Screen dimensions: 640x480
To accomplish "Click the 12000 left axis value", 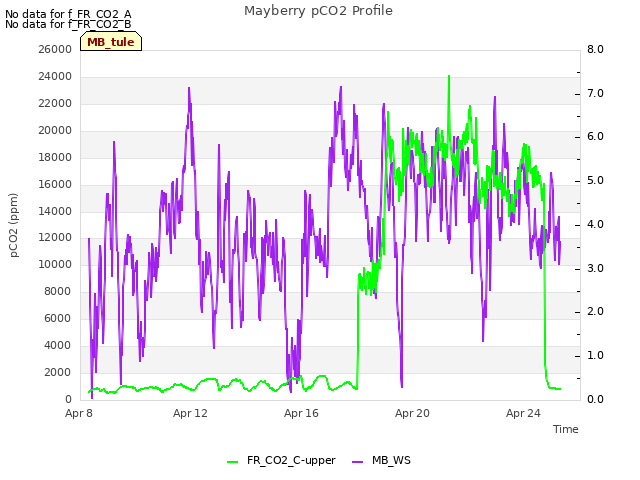I will (55, 238).
